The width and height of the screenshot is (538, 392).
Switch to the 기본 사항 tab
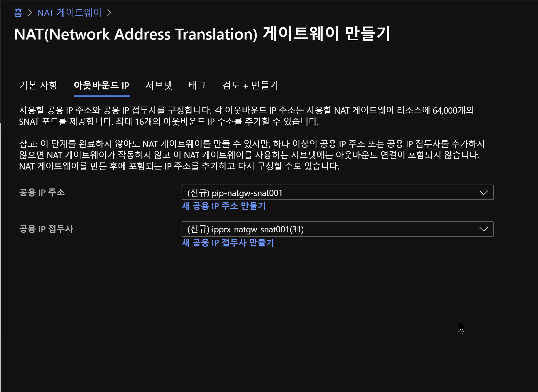[38, 85]
